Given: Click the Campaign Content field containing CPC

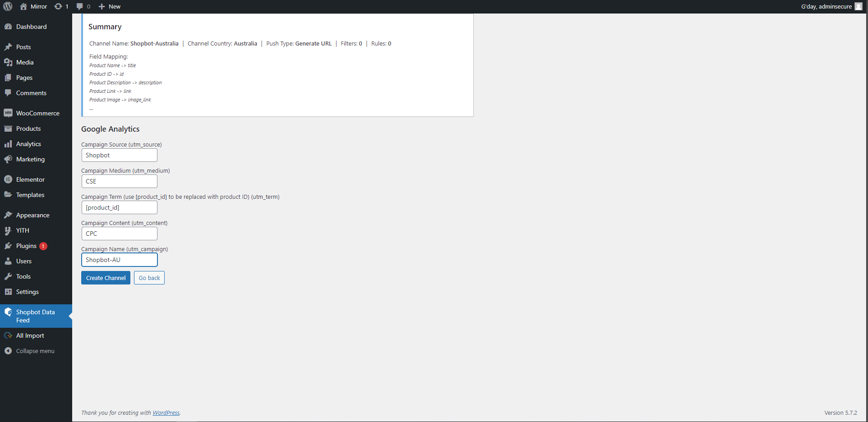Looking at the screenshot, I should pos(119,234).
